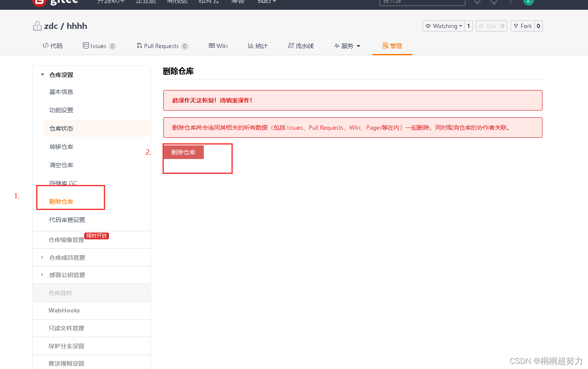Image resolution: width=588 pixels, height=369 pixels.
Task: Expand the 服务 services dropdown
Action: coord(347,46)
